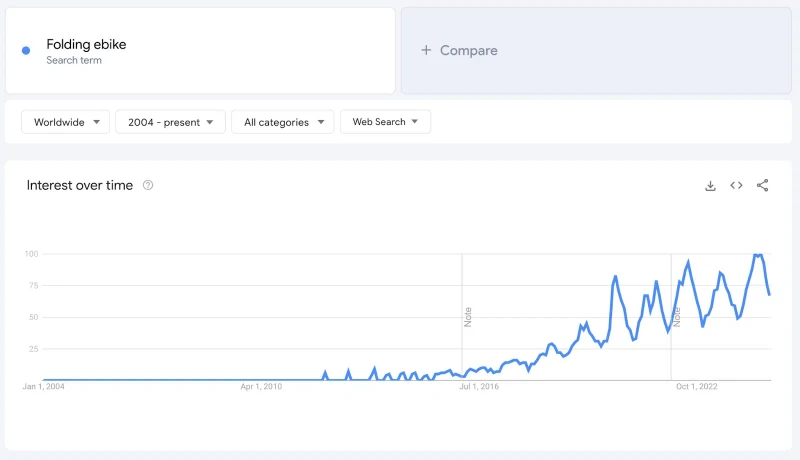Click the plus icon beside Compare
This screenshot has width=800, height=460.
point(426,50)
